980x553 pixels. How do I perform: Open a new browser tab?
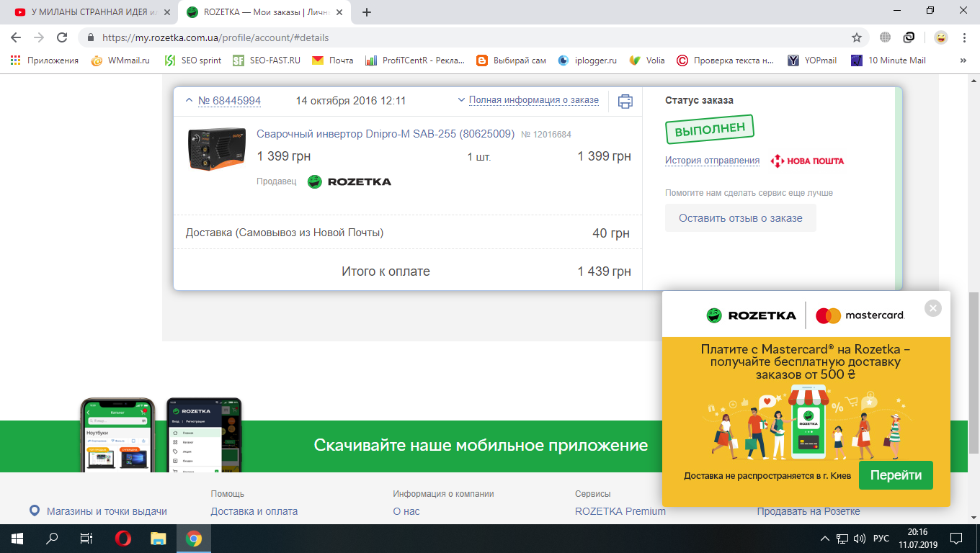[x=367, y=12]
